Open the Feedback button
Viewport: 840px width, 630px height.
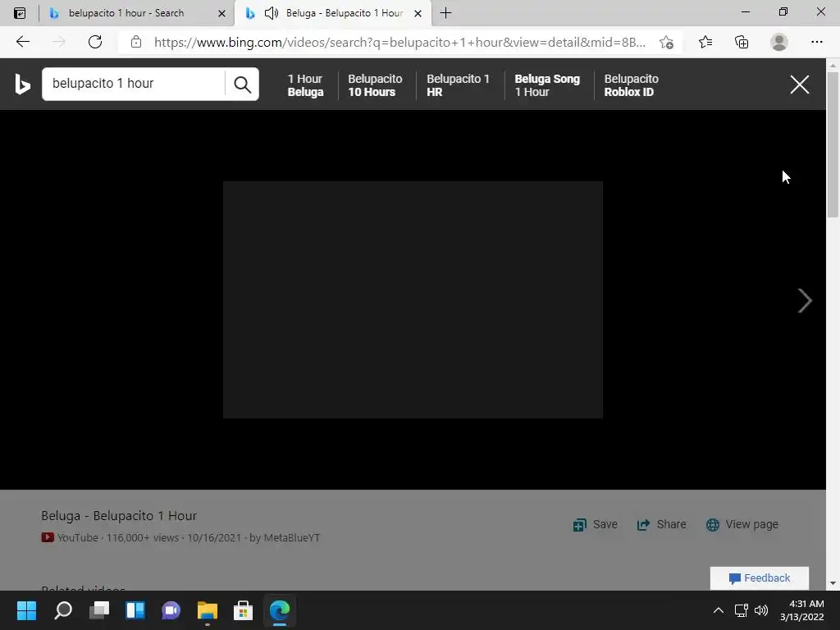(759, 578)
